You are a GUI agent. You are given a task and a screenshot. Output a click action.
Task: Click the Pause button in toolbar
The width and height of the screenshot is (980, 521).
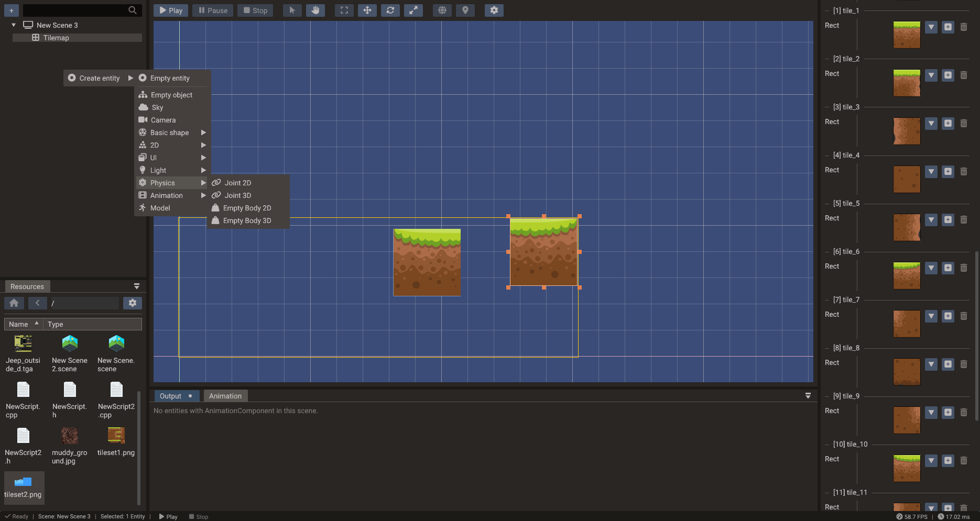[213, 10]
